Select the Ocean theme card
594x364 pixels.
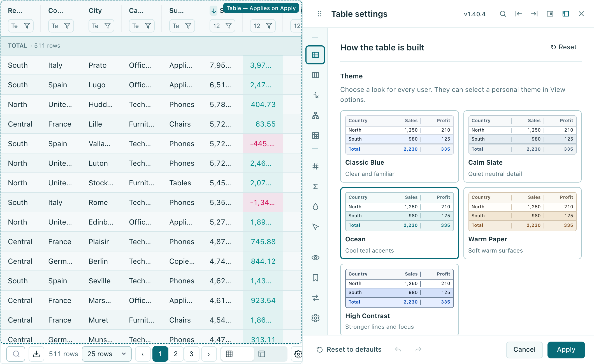[399, 223]
